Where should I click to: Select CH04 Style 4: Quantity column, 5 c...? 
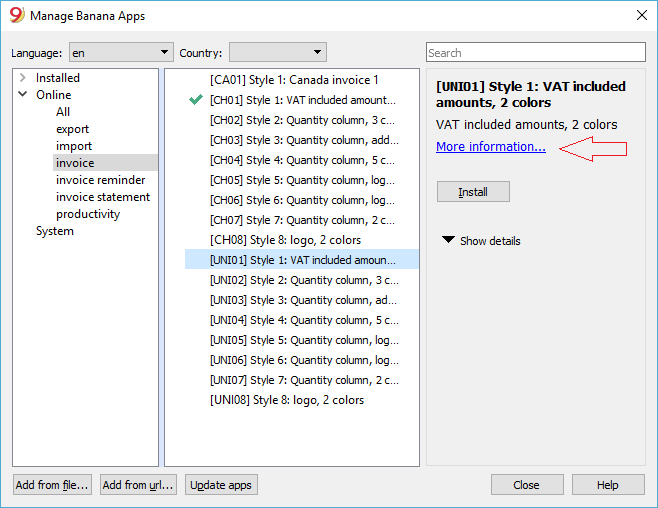coord(302,160)
